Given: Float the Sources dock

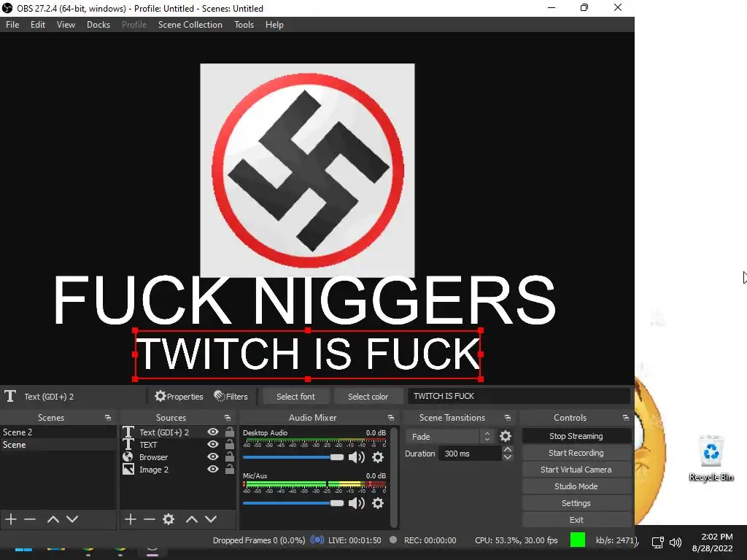Looking at the screenshot, I should [228, 418].
